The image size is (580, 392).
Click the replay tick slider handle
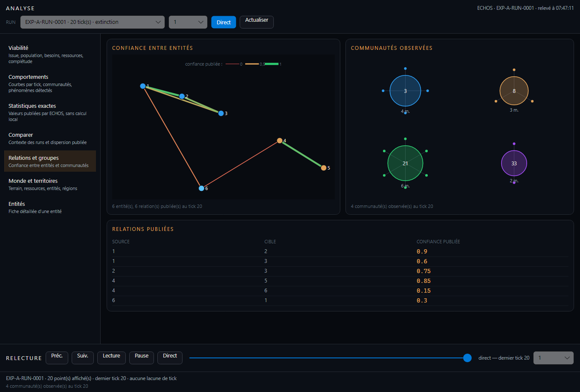(x=467, y=358)
